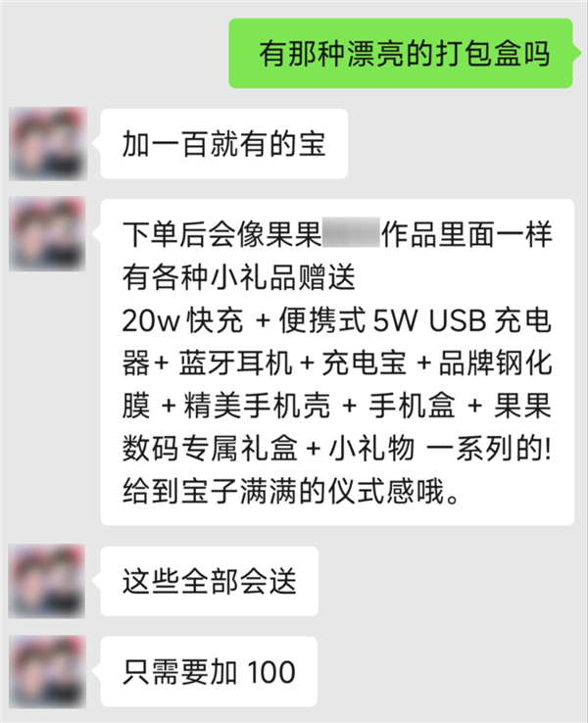Viewport: 588px width, 723px height.
Task: Open profile avatar next to '只需要加 100'
Action: coord(47,671)
